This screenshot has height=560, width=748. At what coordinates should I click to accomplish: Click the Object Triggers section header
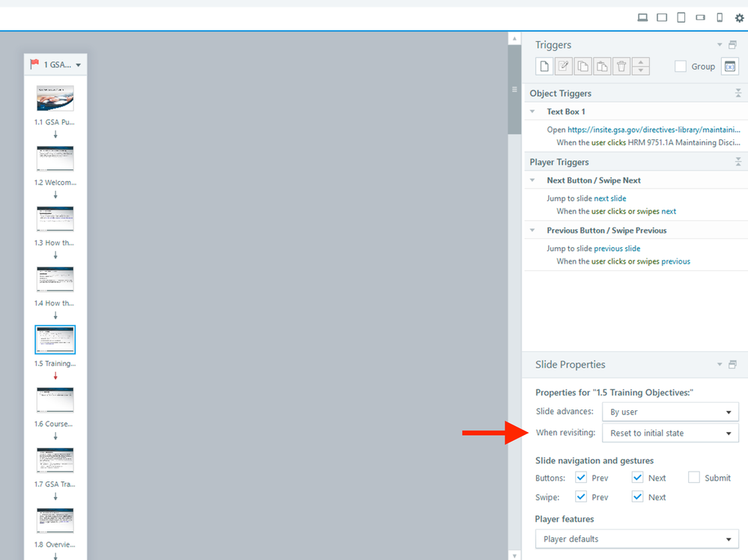point(636,93)
